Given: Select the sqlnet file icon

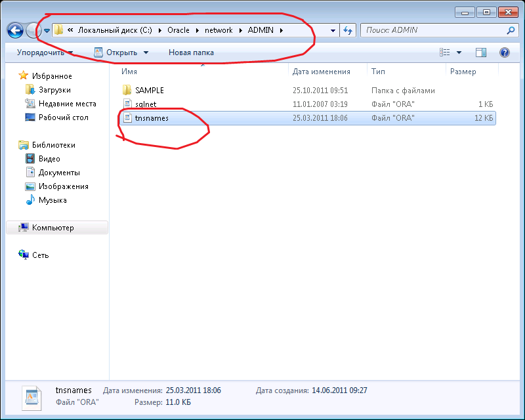Looking at the screenshot, I should pyautogui.click(x=127, y=104).
